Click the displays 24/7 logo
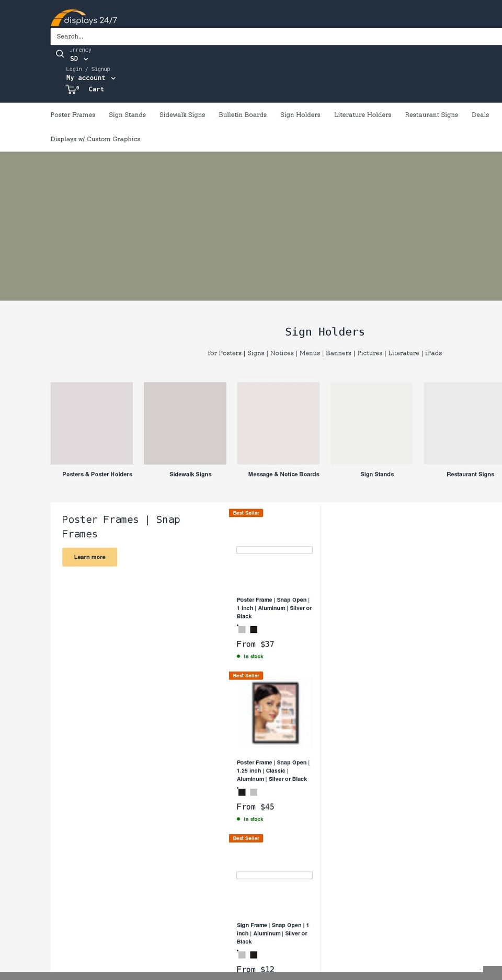The height and width of the screenshot is (980, 502). 84,18
